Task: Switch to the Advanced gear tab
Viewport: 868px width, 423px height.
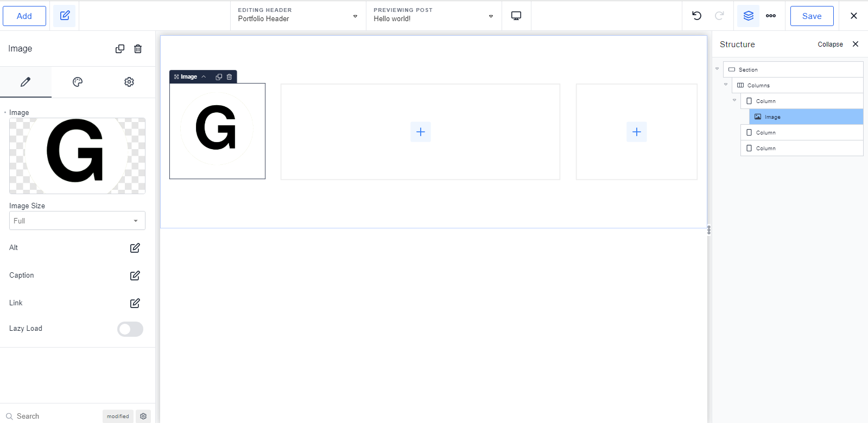Action: 129,82
